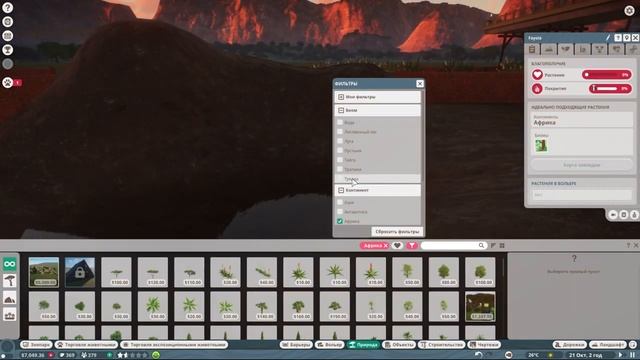Screen dimensions: 640x360
Task: Open the help question mark icon at top left
Action: click(x=7, y=7)
